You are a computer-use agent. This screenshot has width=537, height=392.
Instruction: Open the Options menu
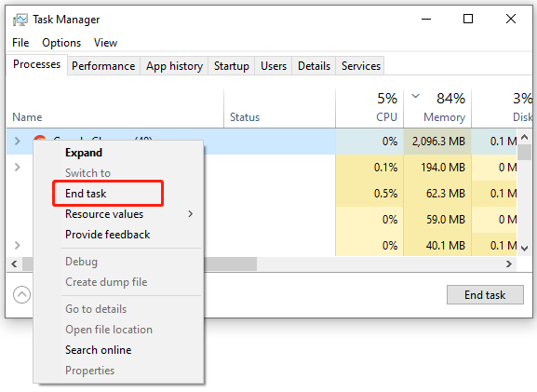tap(61, 43)
